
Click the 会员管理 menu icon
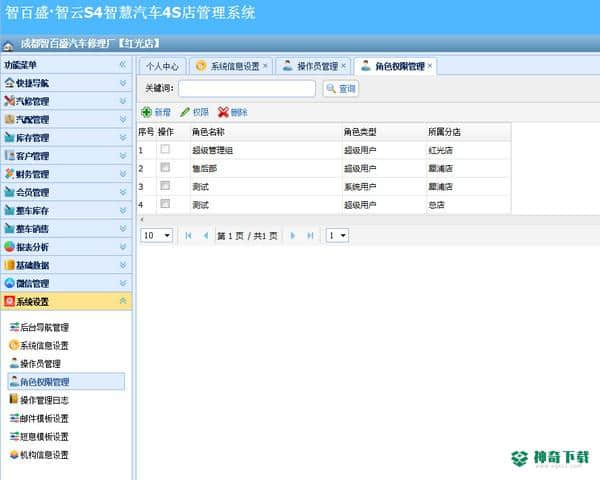click(x=9, y=192)
